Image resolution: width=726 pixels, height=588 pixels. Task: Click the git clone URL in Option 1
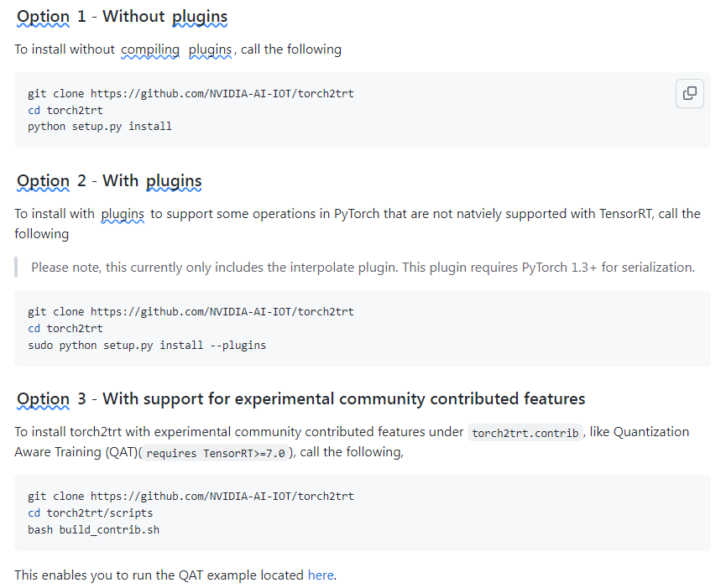tap(222, 93)
